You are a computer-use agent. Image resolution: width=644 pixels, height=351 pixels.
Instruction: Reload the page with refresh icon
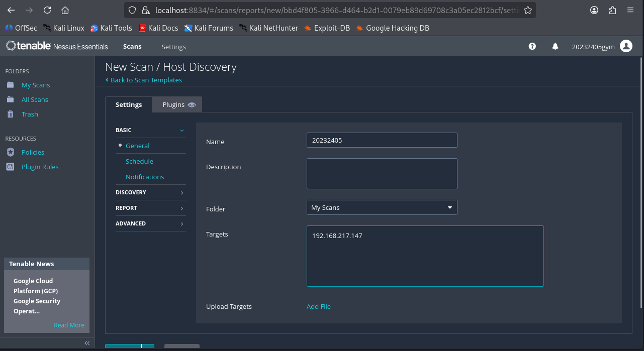(x=47, y=10)
